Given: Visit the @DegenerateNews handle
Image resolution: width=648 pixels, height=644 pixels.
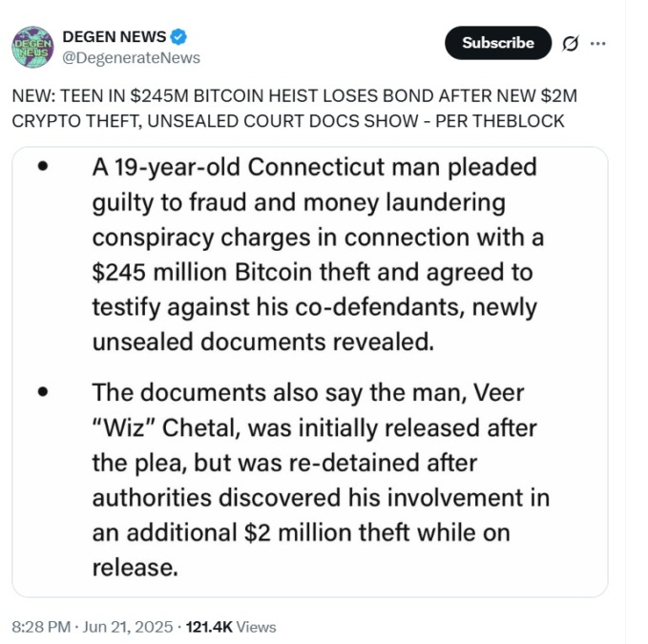Looking at the screenshot, I should [131, 58].
